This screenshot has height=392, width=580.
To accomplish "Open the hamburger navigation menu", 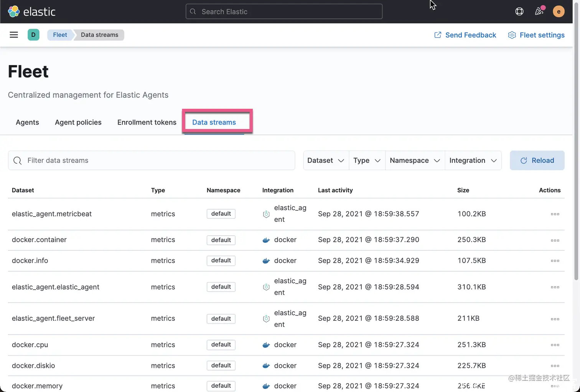I will pyautogui.click(x=14, y=35).
